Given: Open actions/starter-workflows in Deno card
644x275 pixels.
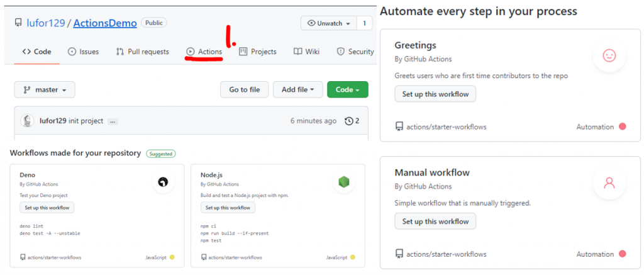Looking at the screenshot, I should 54,258.
